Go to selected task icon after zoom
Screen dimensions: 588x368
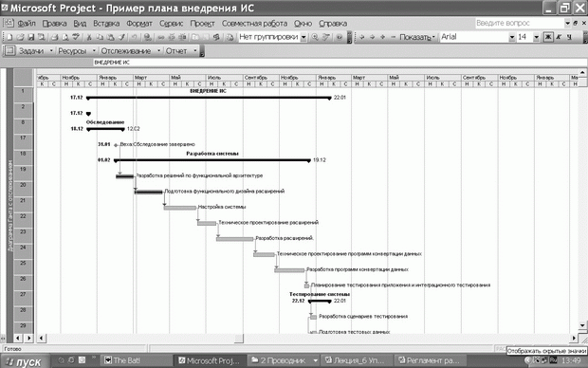coord(326,37)
